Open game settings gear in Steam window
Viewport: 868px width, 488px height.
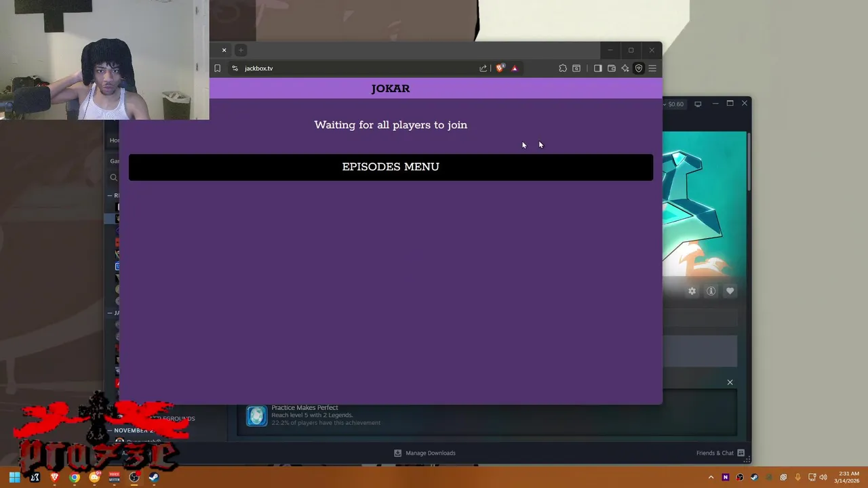692,291
